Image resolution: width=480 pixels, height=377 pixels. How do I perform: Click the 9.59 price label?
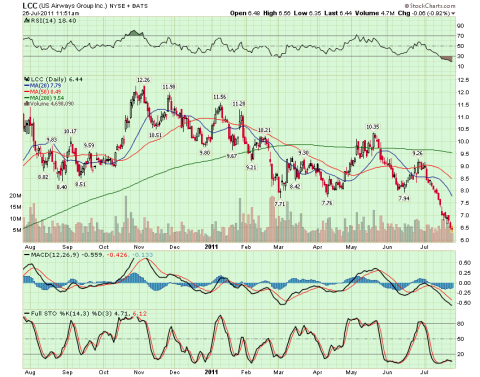pos(89,145)
